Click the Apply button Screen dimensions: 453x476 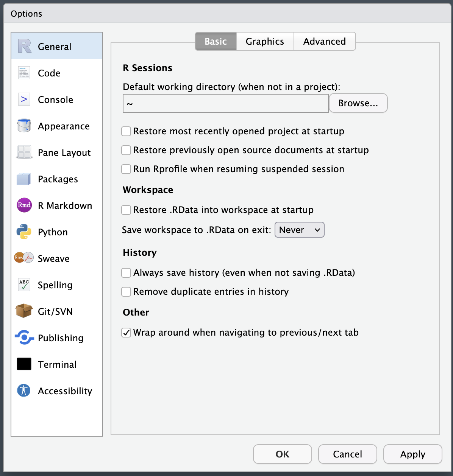tap(413, 454)
